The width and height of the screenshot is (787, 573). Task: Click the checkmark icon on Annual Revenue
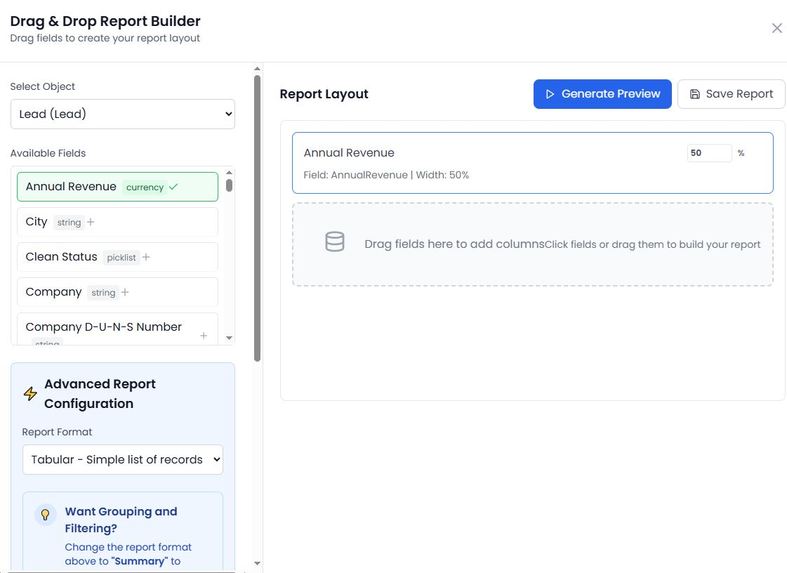[x=173, y=187]
